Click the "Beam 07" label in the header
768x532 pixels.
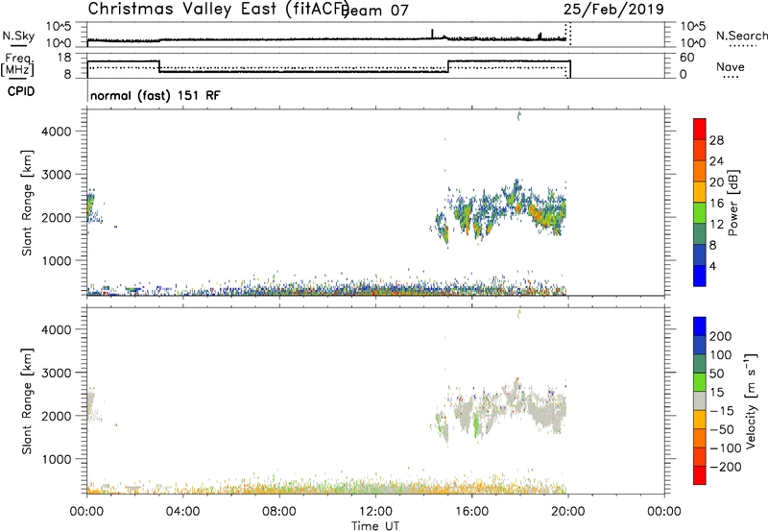coord(375,11)
